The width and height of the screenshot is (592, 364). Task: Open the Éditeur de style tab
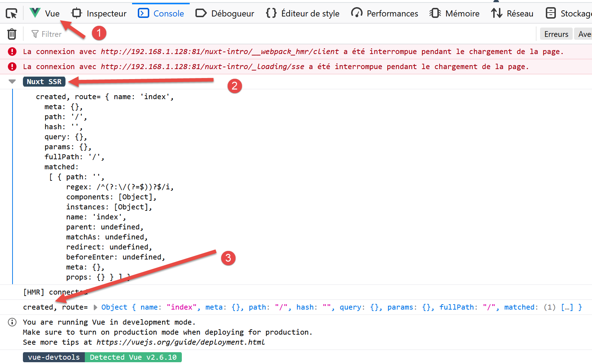coord(302,14)
